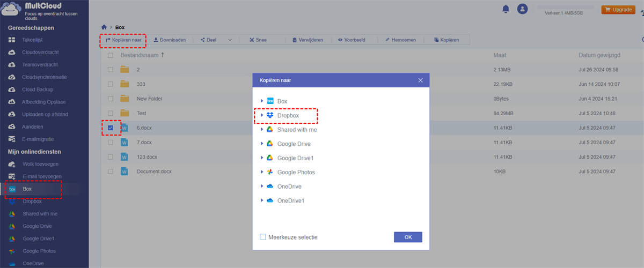Click Downloaden in the toolbar
The image size is (644, 268).
pos(170,40)
